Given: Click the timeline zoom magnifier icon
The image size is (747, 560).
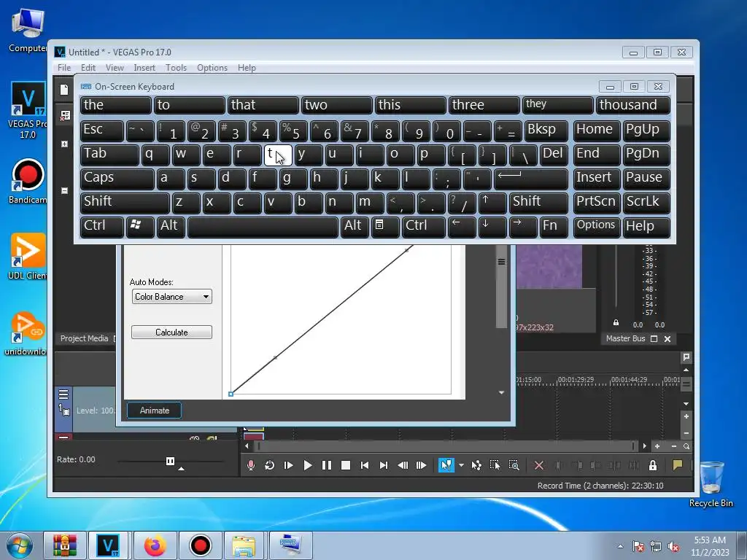Looking at the screenshot, I should tap(686, 446).
